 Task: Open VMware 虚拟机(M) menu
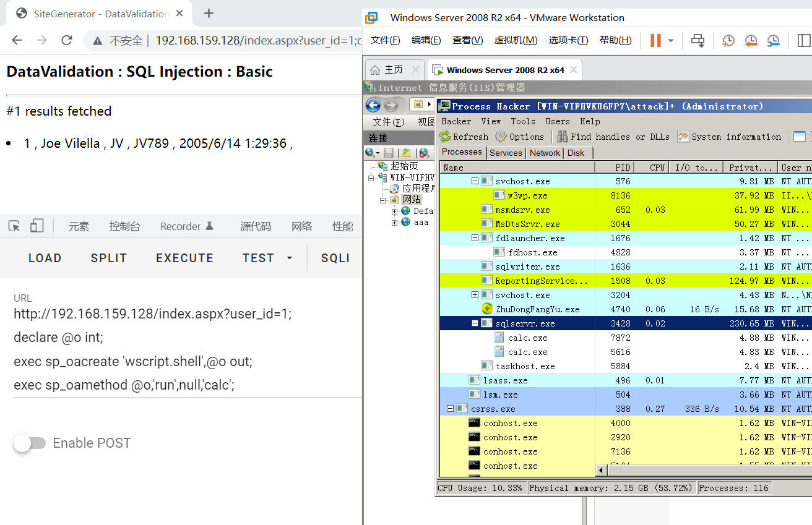coord(516,40)
